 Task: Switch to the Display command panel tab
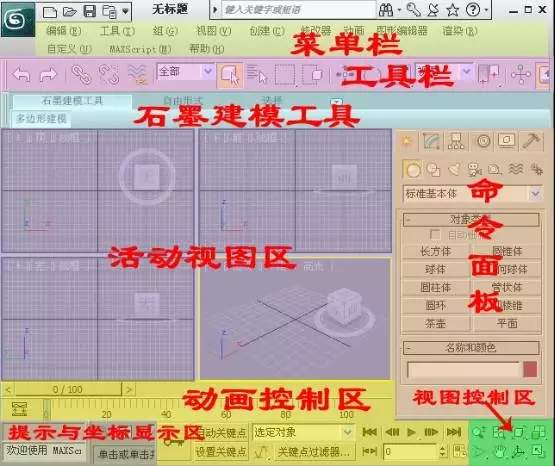pyautogui.click(x=506, y=140)
